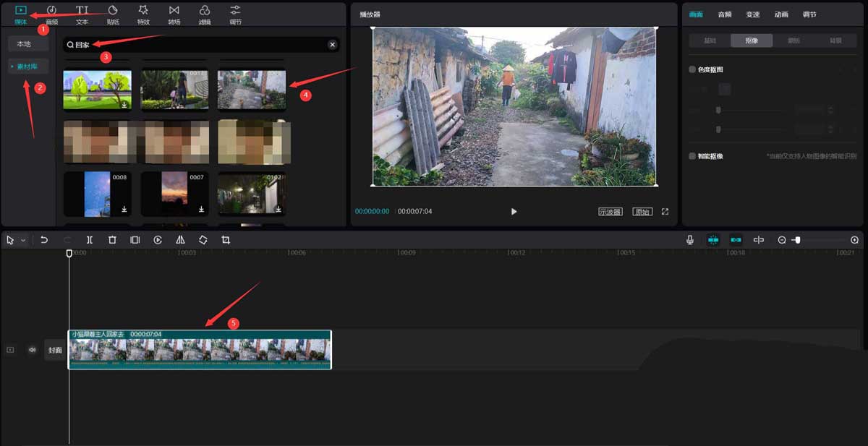Image resolution: width=868 pixels, height=446 pixels.
Task: Toggle auto-snap magnet in timeline toolbar
Action: point(714,239)
